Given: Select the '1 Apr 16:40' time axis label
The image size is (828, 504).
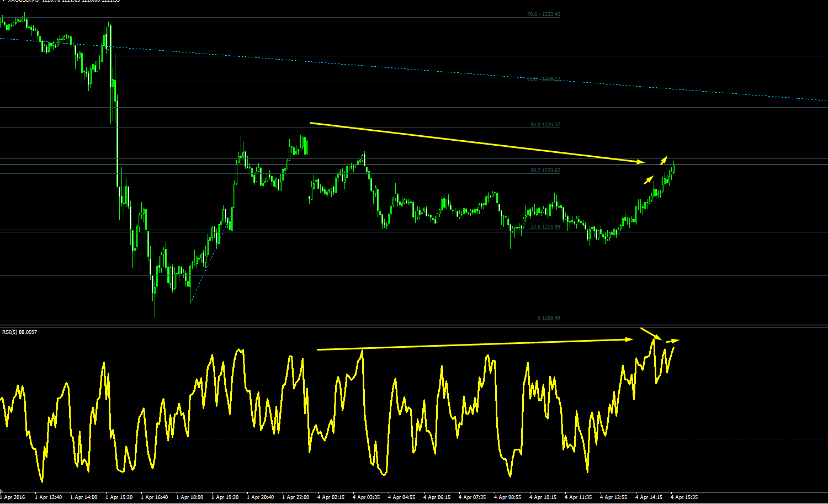Looking at the screenshot, I should (154, 497).
